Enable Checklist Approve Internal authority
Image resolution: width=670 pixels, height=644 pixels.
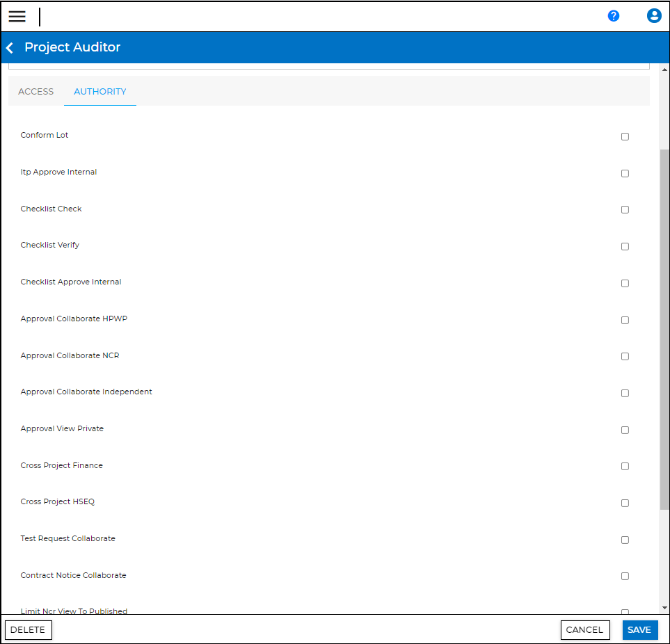point(625,283)
